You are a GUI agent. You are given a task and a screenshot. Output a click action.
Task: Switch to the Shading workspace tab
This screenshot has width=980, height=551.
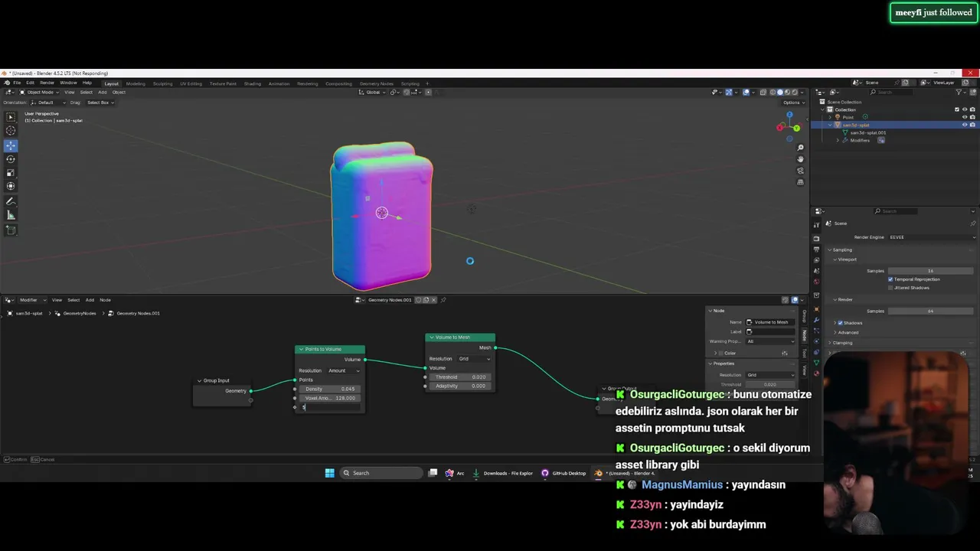[x=253, y=83]
